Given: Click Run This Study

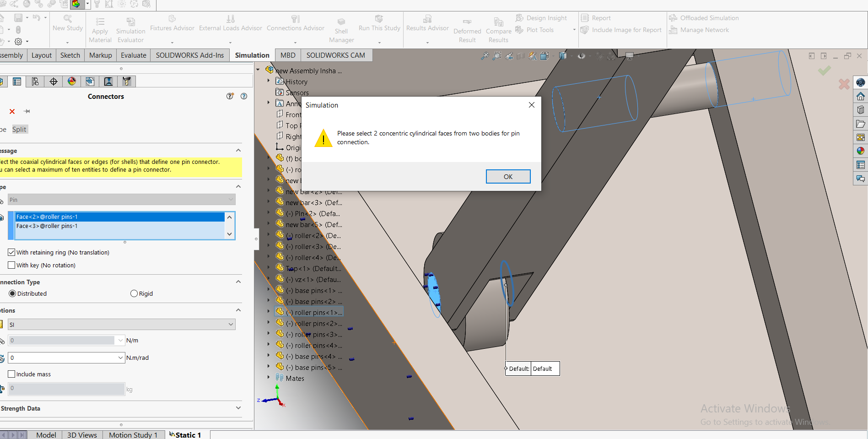Looking at the screenshot, I should coord(379,23).
